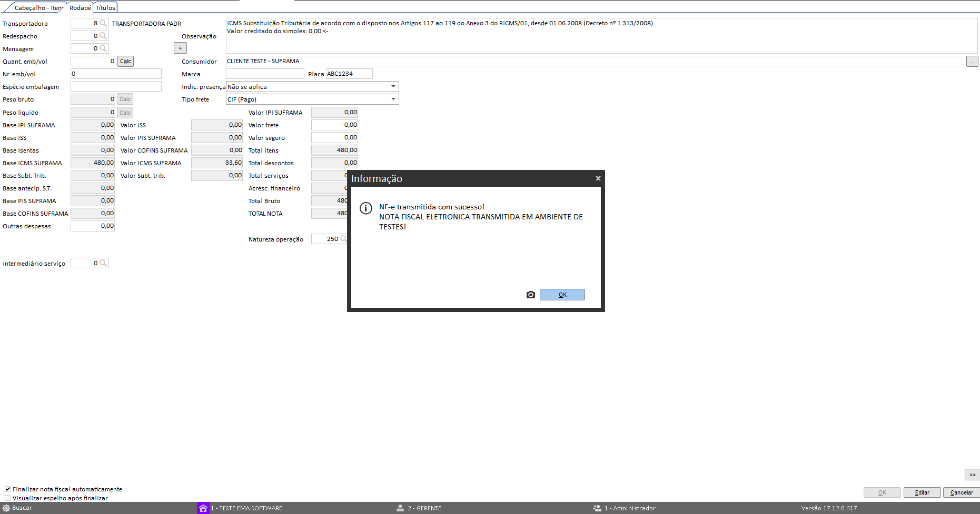This screenshot has height=514, width=980.
Task: Open the Mensagem search magnifier
Action: 103,48
